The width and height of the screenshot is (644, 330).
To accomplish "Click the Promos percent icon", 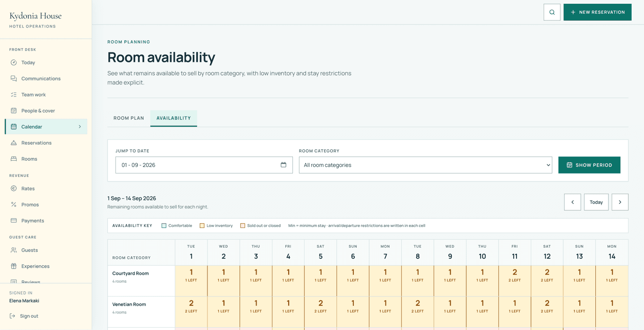I will [14, 205].
